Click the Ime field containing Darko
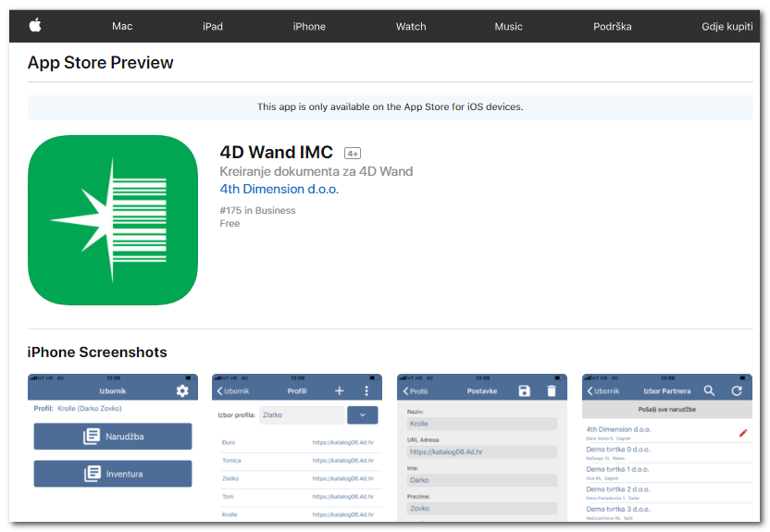Viewport: 770px width, 532px height. [x=482, y=480]
